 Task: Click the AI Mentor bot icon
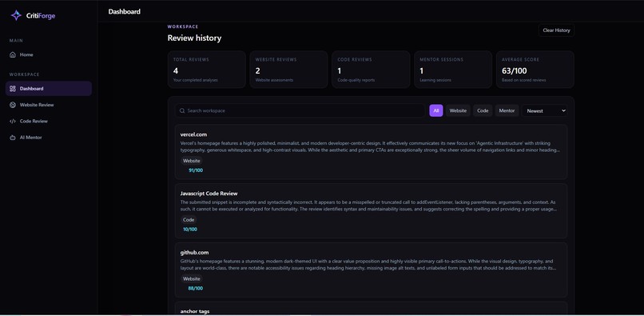click(13, 138)
